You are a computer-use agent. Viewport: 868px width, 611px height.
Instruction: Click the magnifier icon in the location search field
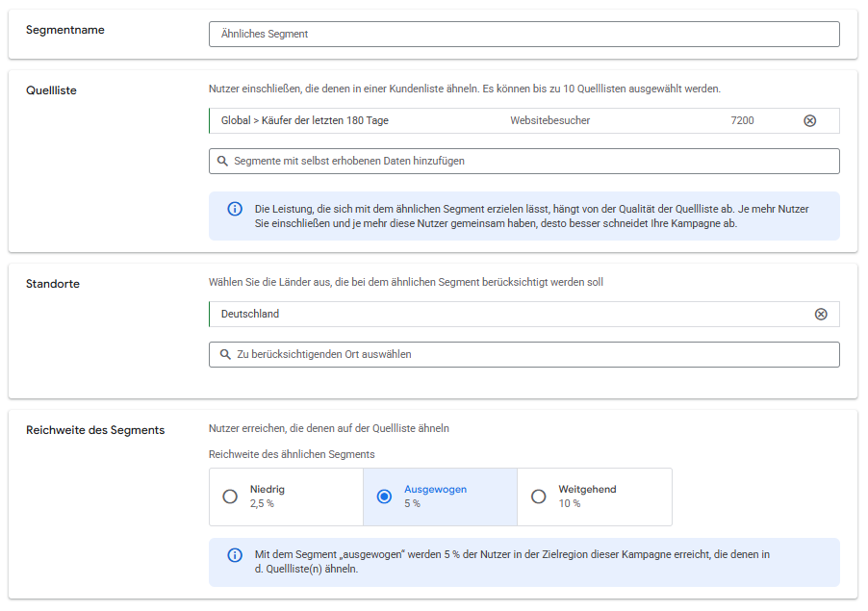(x=224, y=355)
